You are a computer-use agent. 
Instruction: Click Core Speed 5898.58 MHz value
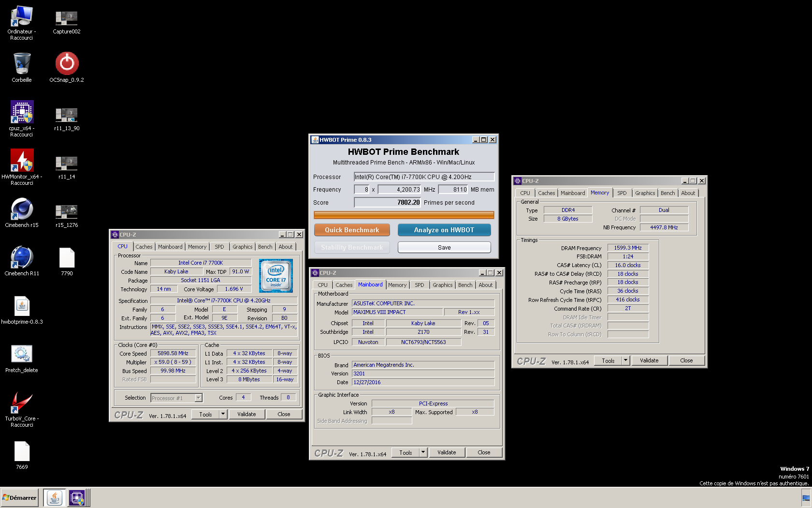click(173, 353)
